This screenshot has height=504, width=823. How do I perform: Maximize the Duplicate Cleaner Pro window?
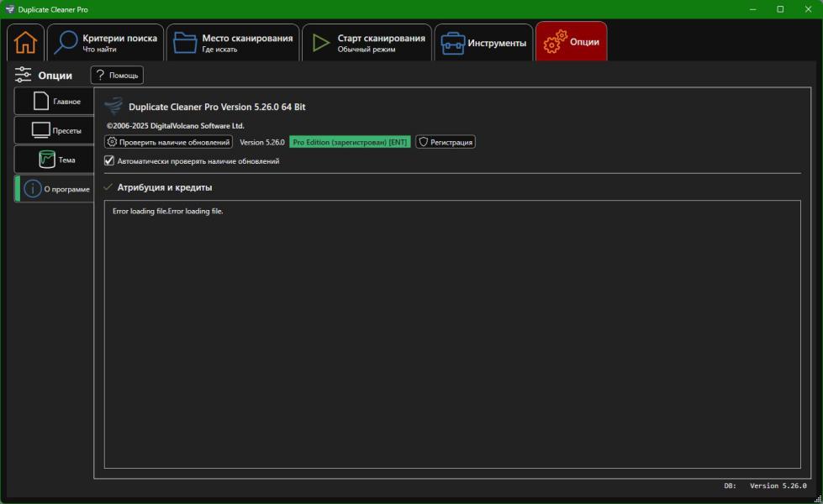[780, 9]
